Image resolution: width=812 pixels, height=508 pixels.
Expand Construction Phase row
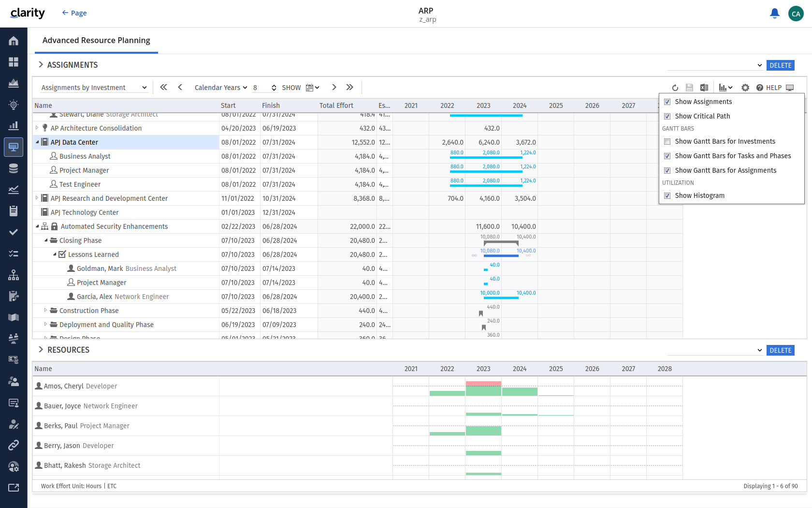click(45, 310)
